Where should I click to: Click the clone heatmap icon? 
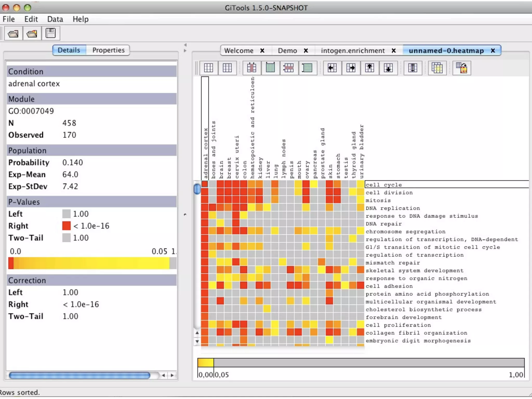(437, 68)
